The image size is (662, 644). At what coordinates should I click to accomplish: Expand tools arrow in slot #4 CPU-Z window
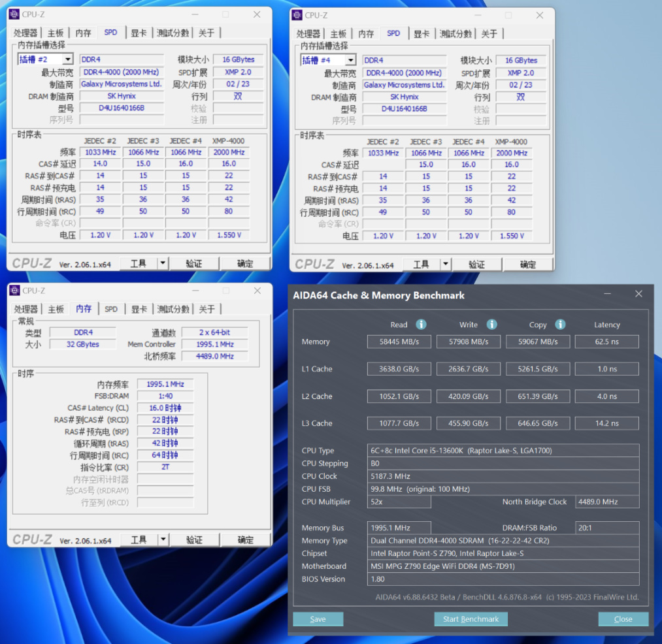[446, 264]
